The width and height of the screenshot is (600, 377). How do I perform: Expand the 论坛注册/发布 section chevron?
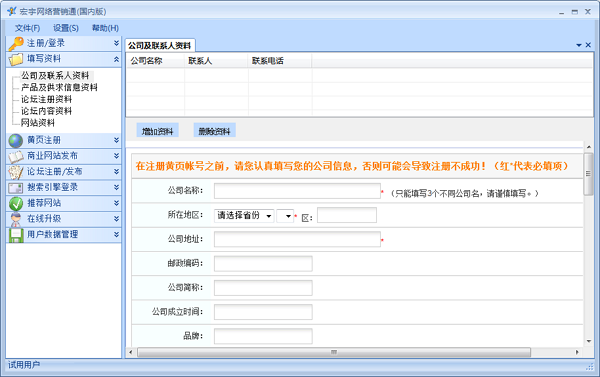[x=116, y=171]
